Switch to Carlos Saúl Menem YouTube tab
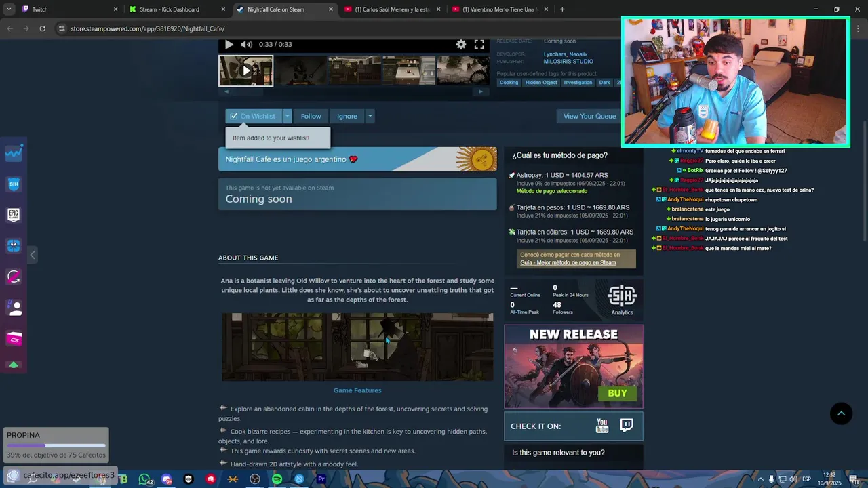 (393, 9)
